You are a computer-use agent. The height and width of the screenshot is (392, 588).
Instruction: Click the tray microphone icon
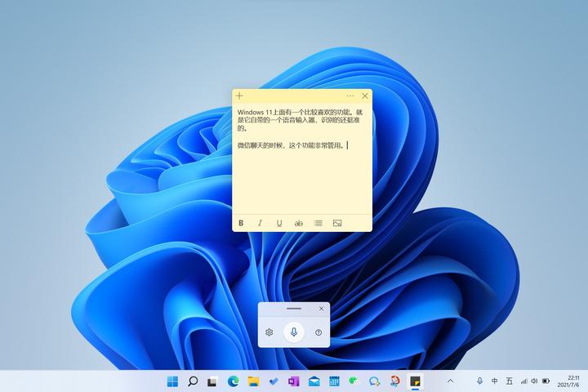[479, 381]
